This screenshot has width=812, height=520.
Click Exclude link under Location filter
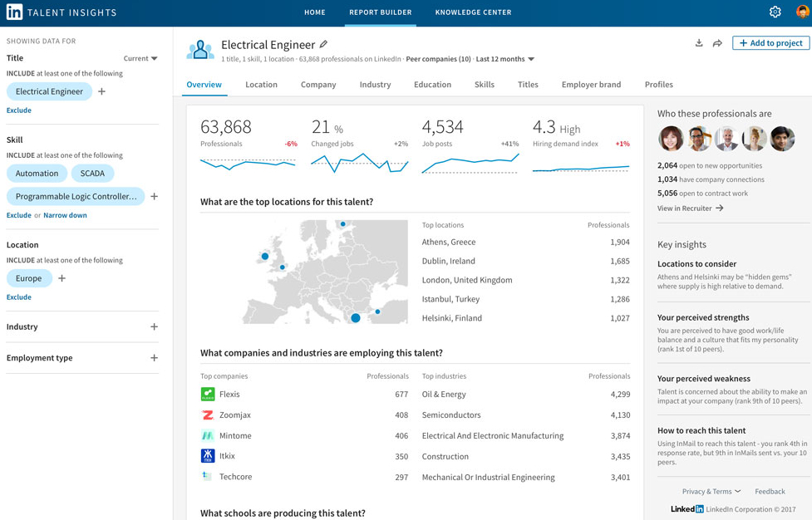pyautogui.click(x=18, y=297)
